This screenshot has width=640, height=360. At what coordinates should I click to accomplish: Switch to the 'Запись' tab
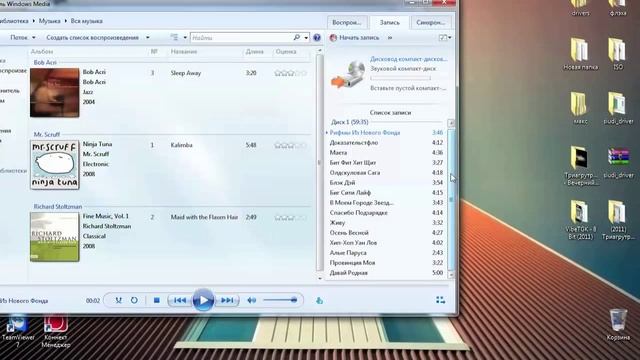click(x=389, y=22)
